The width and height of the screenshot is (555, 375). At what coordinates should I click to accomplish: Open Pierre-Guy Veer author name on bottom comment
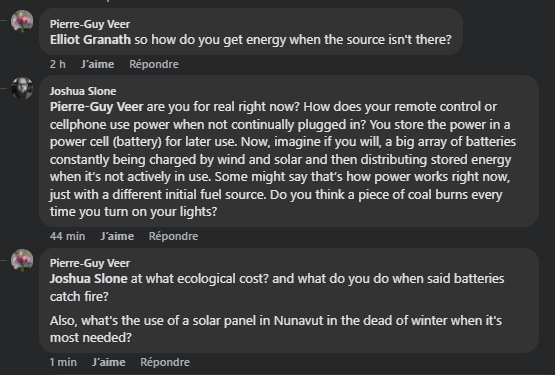(x=90, y=263)
